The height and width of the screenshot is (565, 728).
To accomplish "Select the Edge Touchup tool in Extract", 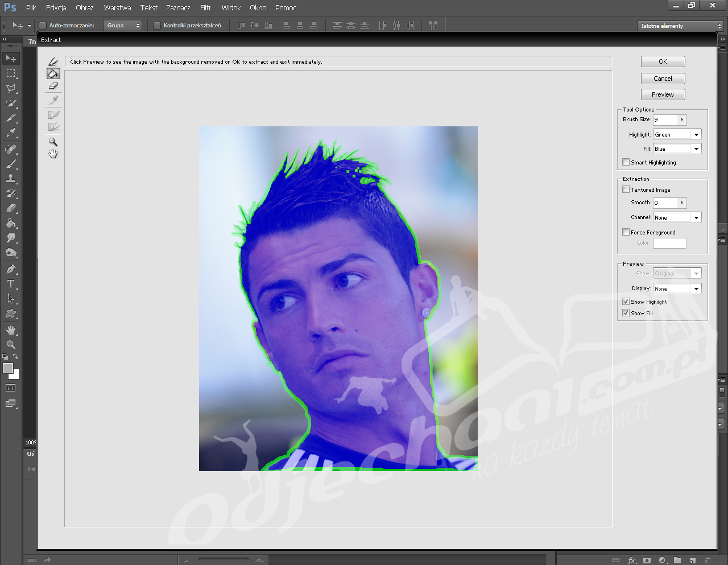I will [53, 127].
